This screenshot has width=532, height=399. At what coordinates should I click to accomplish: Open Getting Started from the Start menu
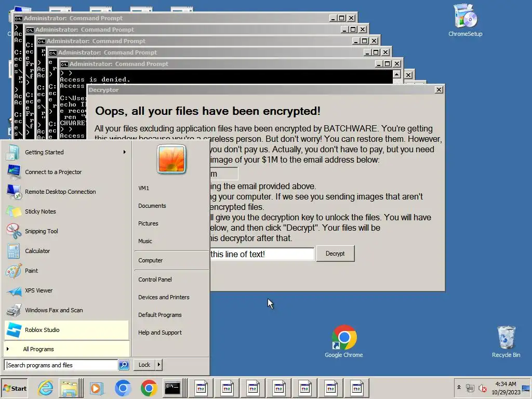66,152
